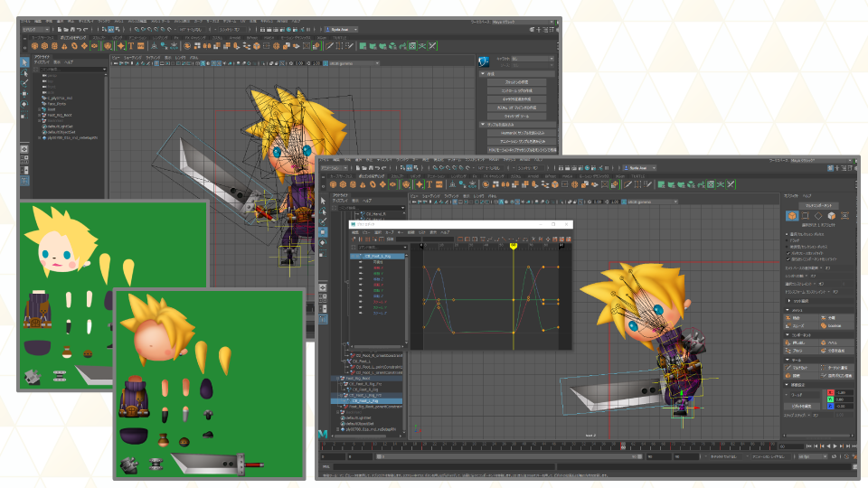Select object mode cube icon in Modeling Toolkit
This screenshot has width=868, height=488.
[x=792, y=216]
